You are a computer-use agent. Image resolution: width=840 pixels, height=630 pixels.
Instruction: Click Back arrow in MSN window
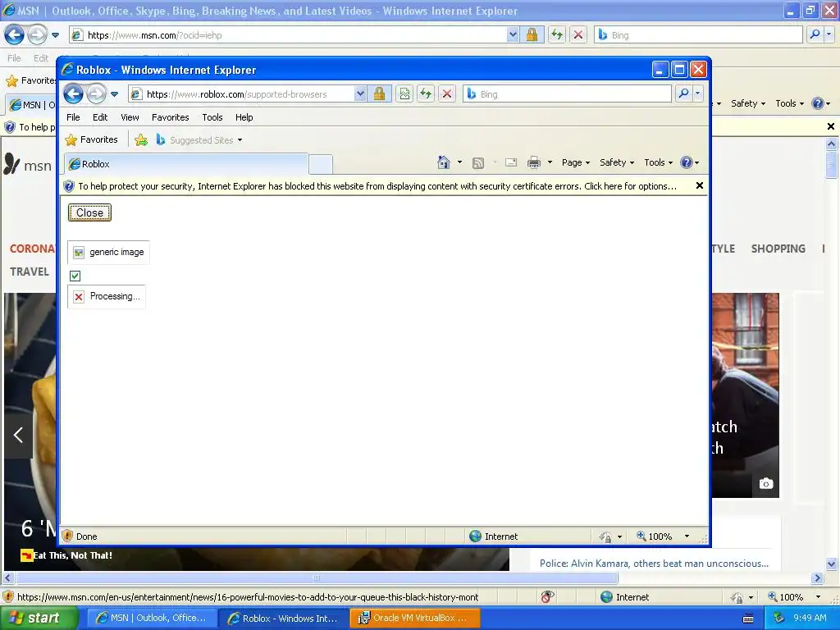click(x=14, y=35)
